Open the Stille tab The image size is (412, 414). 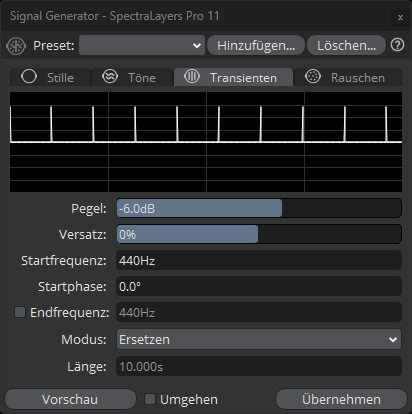51,77
